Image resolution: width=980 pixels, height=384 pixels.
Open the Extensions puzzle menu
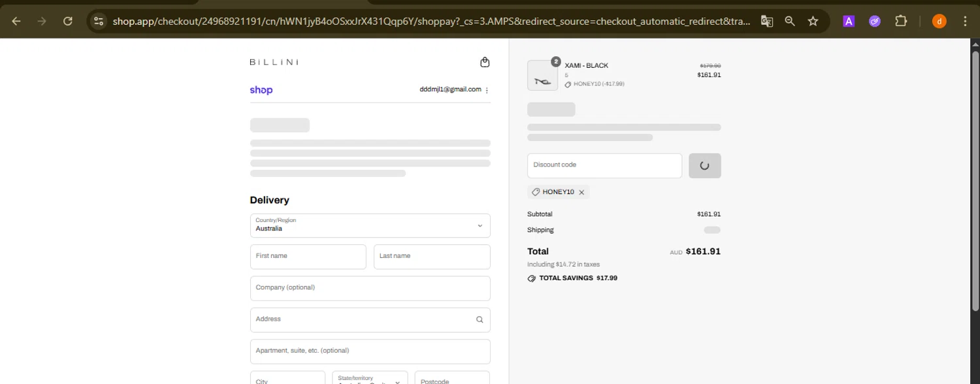[x=901, y=21]
